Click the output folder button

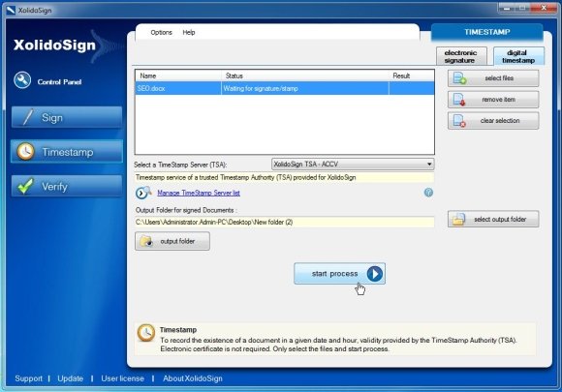pyautogui.click(x=172, y=241)
